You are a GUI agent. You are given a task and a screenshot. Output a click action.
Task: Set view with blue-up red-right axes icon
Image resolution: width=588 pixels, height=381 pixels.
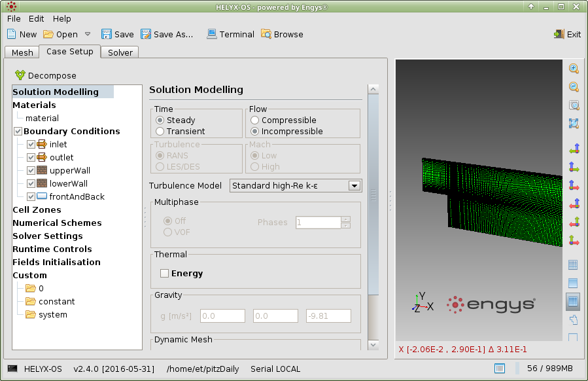[574, 185]
